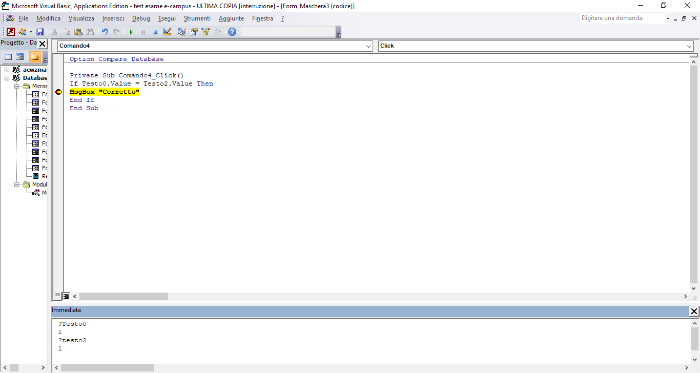This screenshot has width=700, height=373.
Task: Click the 'If Testo0.Value = Testo2.Value Then' line
Action: point(141,83)
